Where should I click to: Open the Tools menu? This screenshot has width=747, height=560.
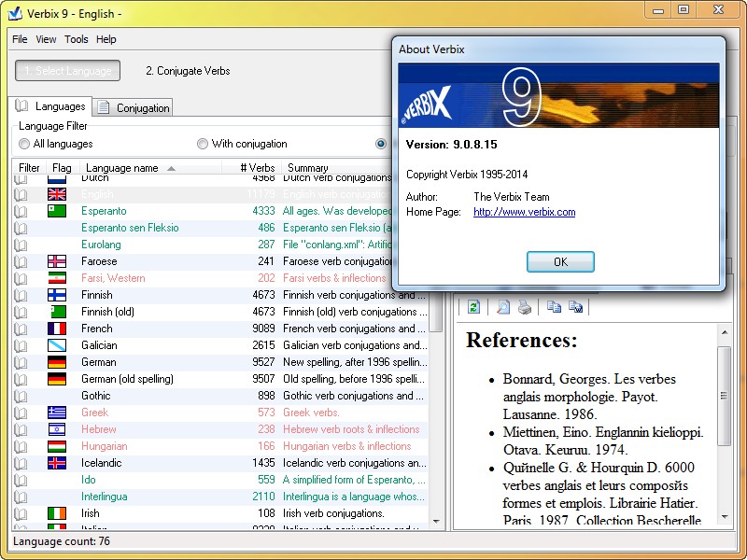click(x=77, y=39)
